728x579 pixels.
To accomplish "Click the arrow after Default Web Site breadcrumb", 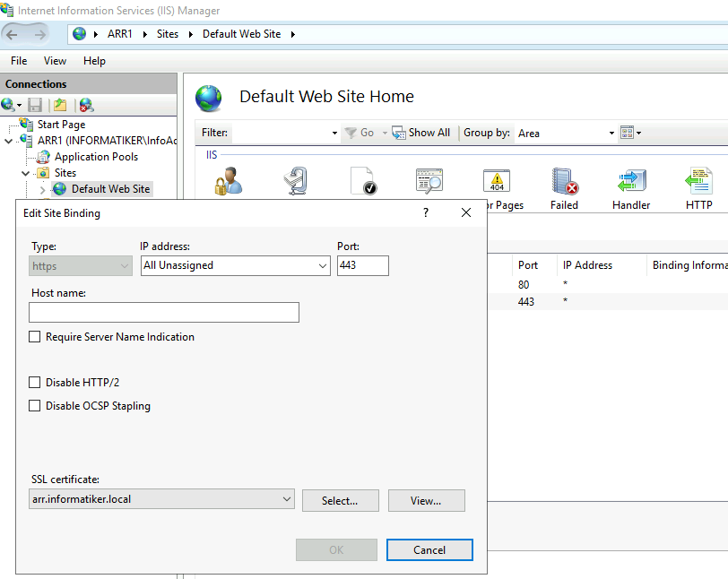I will click(x=293, y=34).
